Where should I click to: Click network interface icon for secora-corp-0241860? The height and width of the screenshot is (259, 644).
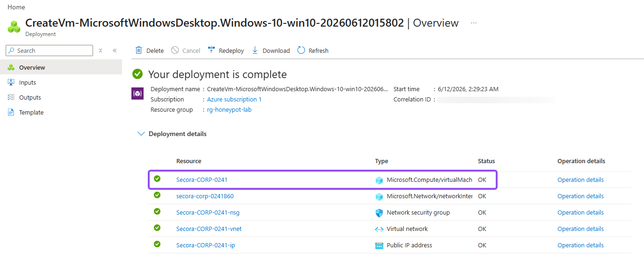pos(379,196)
